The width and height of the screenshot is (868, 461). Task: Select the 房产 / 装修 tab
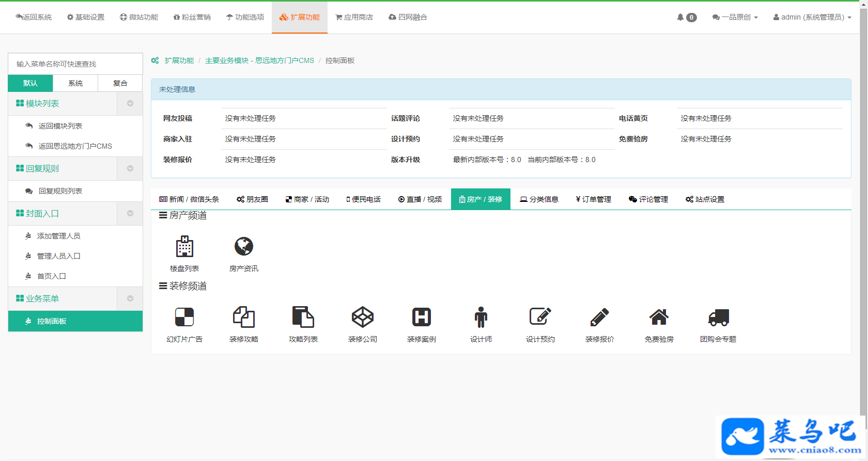click(x=481, y=199)
